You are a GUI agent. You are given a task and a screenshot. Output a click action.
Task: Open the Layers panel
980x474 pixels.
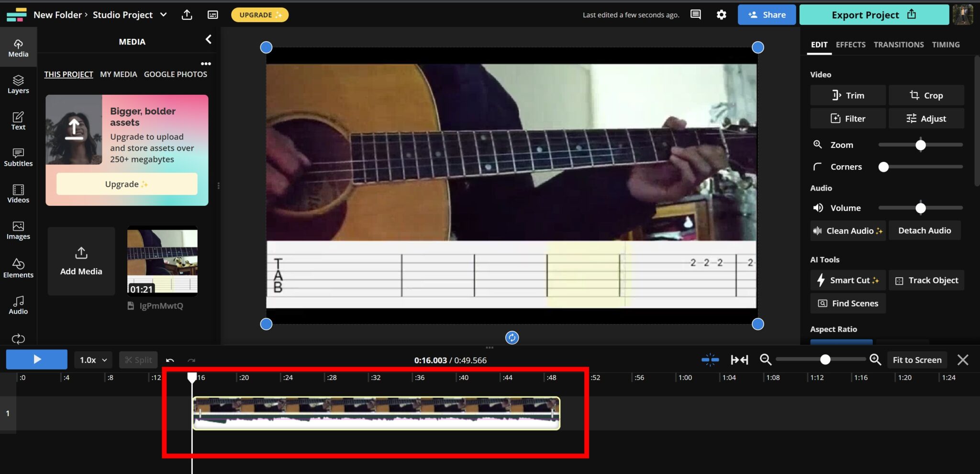(x=18, y=84)
